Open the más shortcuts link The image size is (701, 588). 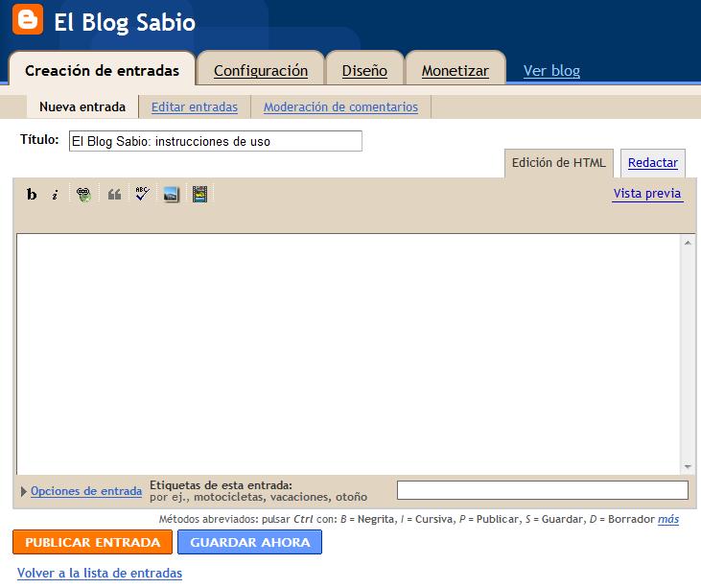tap(668, 519)
